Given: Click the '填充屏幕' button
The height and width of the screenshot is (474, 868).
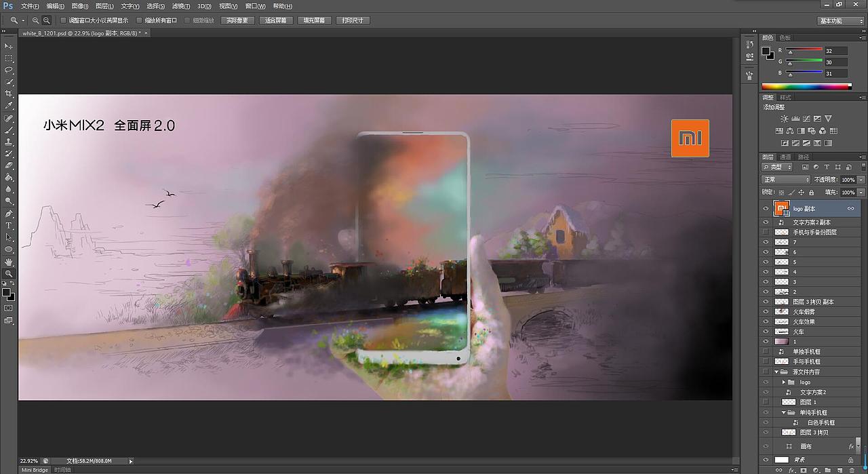Looking at the screenshot, I should click(x=315, y=20).
